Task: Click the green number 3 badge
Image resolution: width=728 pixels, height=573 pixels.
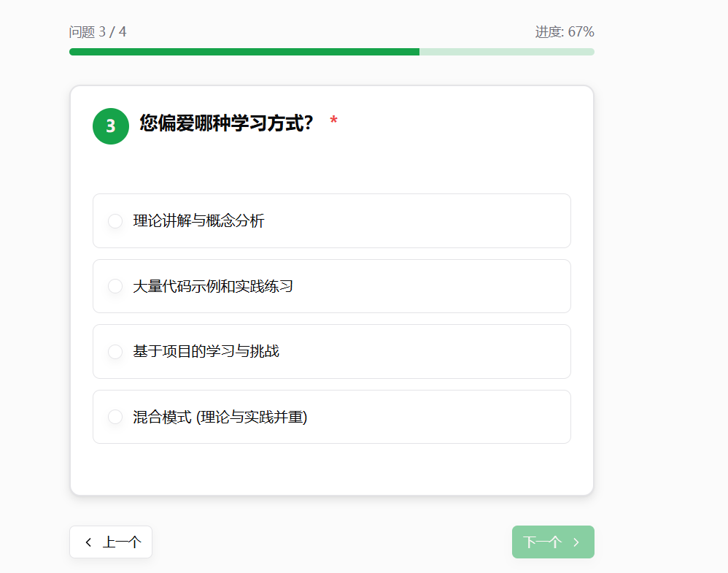Action: [x=111, y=126]
